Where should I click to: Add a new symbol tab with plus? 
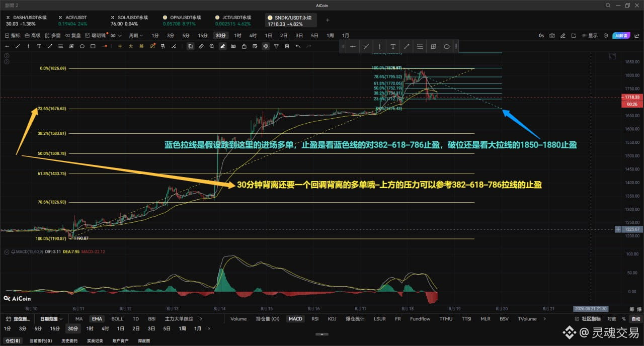coord(328,20)
